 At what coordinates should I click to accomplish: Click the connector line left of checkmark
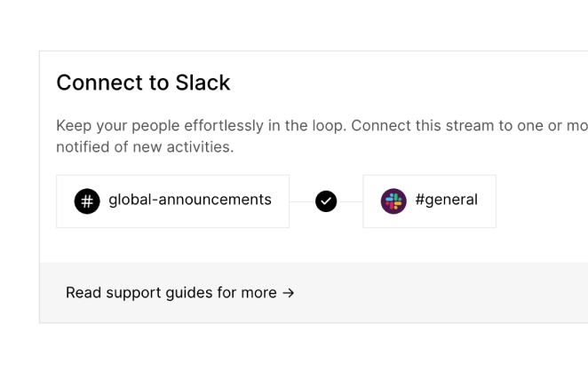[x=302, y=201]
